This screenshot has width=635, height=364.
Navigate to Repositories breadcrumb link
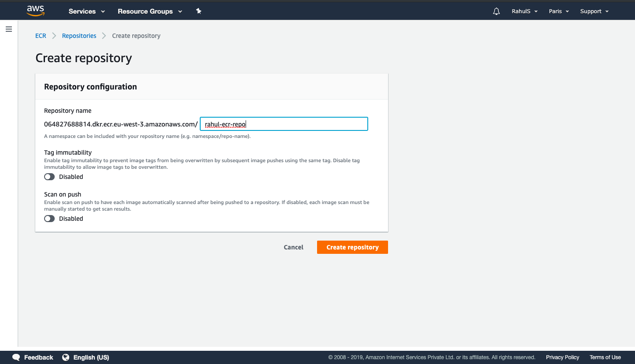point(79,36)
